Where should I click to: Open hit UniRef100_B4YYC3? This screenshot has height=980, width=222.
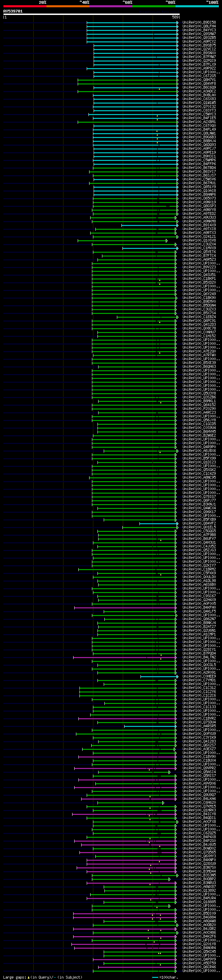coord(199,30)
